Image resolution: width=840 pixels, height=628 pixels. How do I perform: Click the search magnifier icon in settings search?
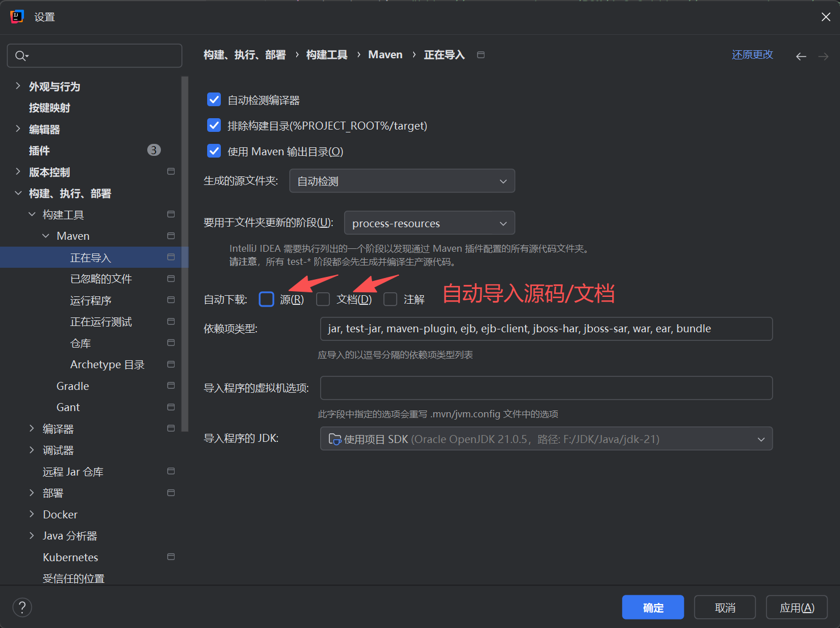(21, 56)
